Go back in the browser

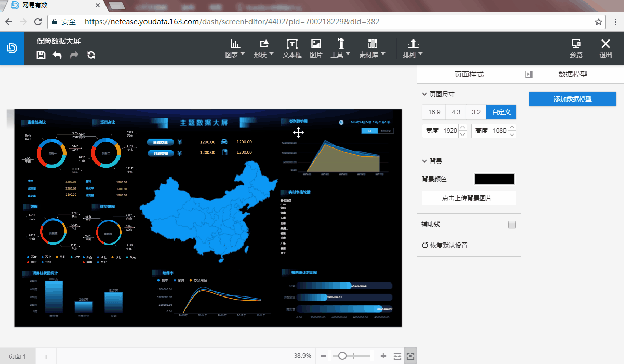coord(9,22)
